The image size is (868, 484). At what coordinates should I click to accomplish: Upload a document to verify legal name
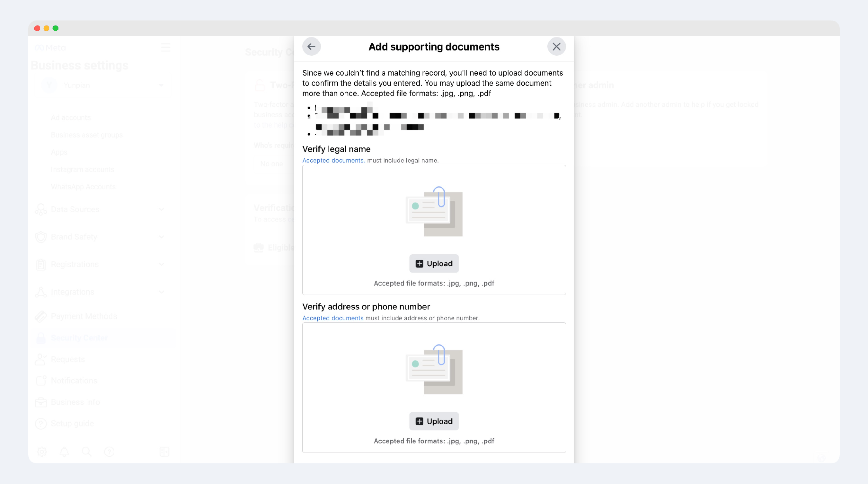(x=434, y=263)
